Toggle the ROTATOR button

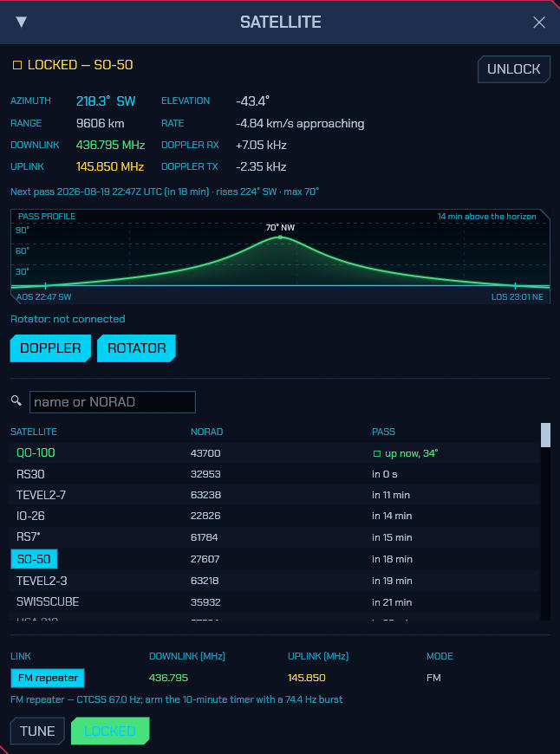(136, 348)
